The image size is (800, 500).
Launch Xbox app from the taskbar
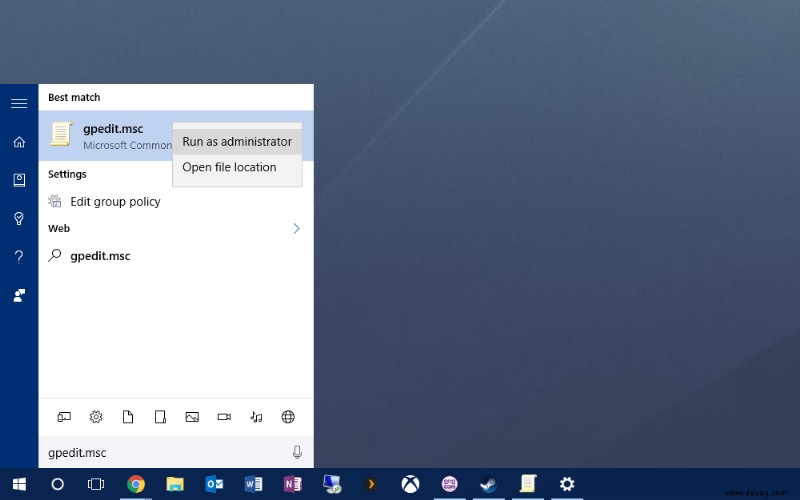point(410,484)
